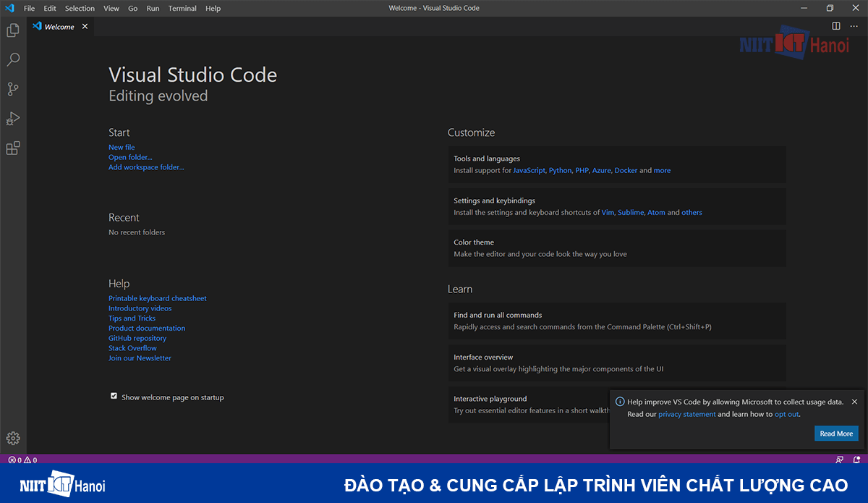Viewport: 868px width, 503px height.
Task: Select the Welcome tab
Action: [x=58, y=26]
